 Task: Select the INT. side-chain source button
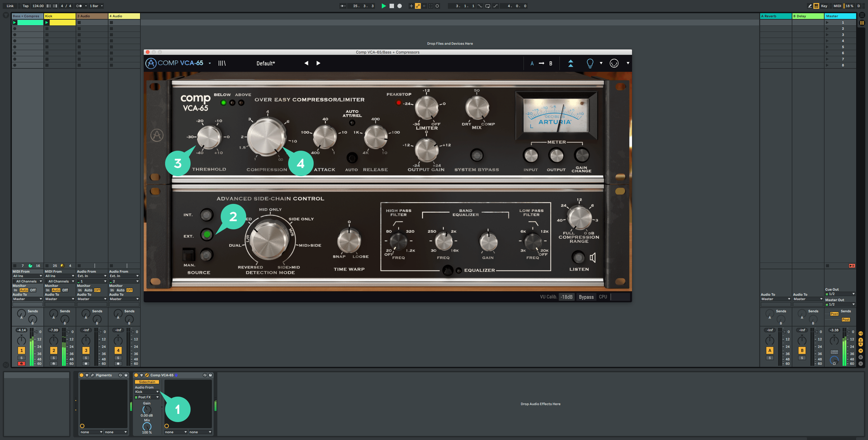coord(207,215)
